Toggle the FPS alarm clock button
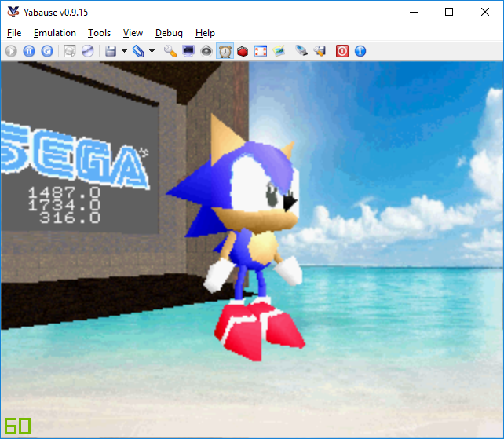The width and height of the screenshot is (504, 439). pyautogui.click(x=225, y=51)
